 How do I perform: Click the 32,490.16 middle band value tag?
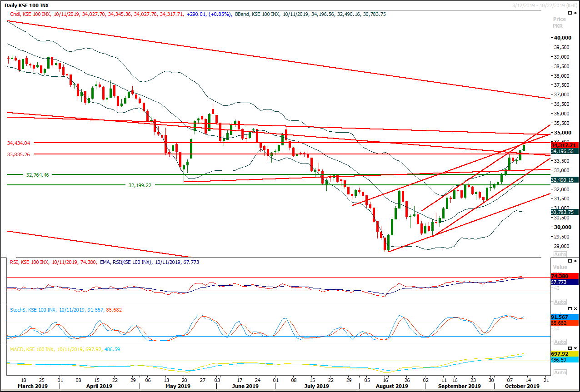tap(564, 180)
